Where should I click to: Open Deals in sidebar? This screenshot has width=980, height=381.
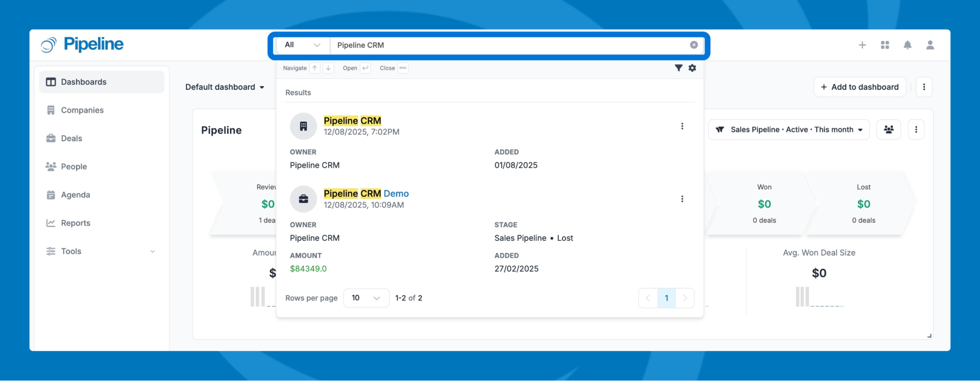pyautogui.click(x=101, y=138)
